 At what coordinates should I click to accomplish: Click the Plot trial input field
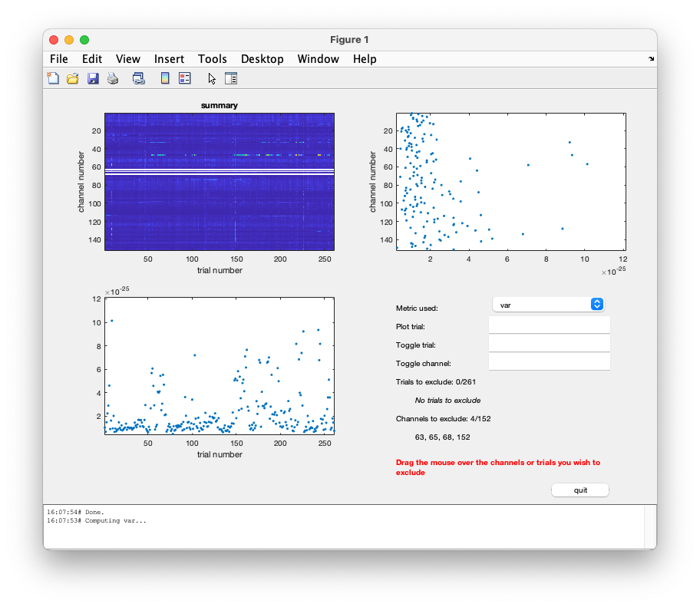click(549, 325)
